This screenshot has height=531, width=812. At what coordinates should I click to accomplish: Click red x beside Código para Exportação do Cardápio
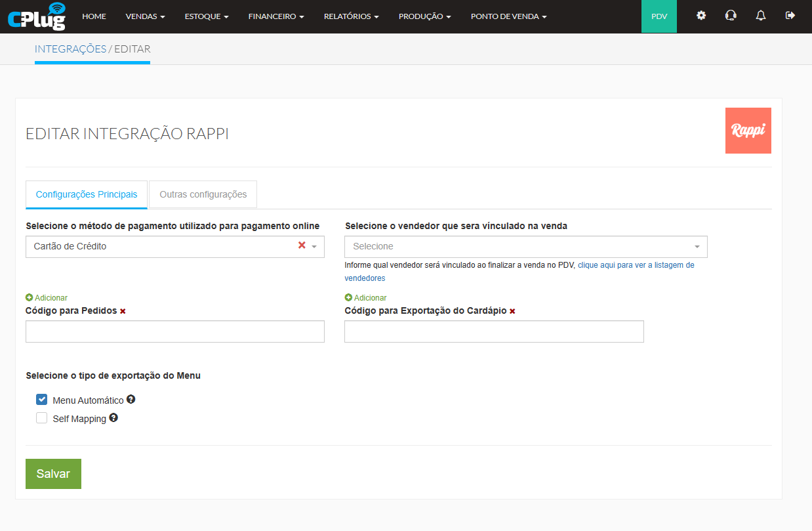(x=512, y=311)
